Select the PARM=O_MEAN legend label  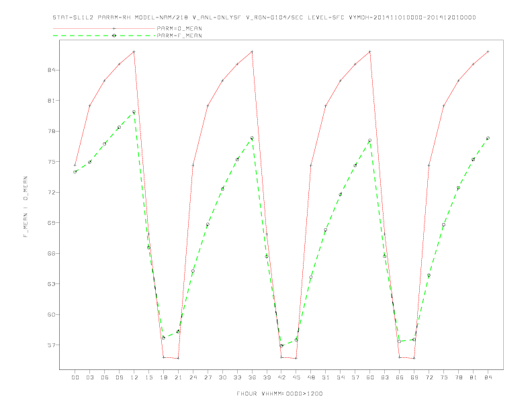[x=179, y=28]
